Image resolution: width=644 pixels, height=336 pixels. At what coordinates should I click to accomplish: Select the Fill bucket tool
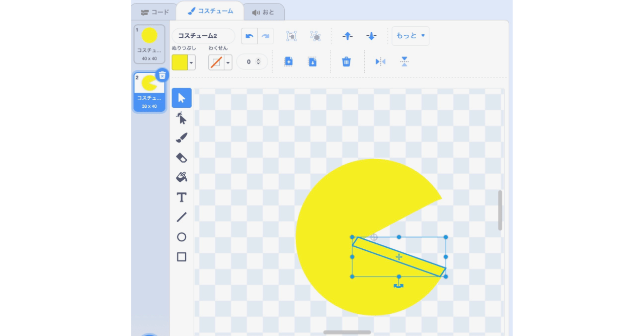182,177
